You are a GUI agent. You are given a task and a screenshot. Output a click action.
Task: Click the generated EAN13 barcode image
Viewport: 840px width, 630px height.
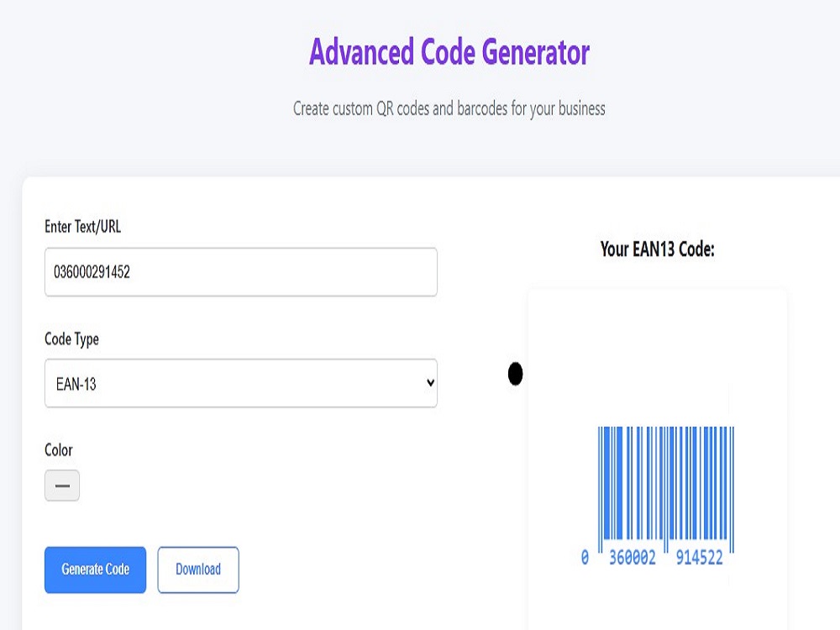[658, 496]
